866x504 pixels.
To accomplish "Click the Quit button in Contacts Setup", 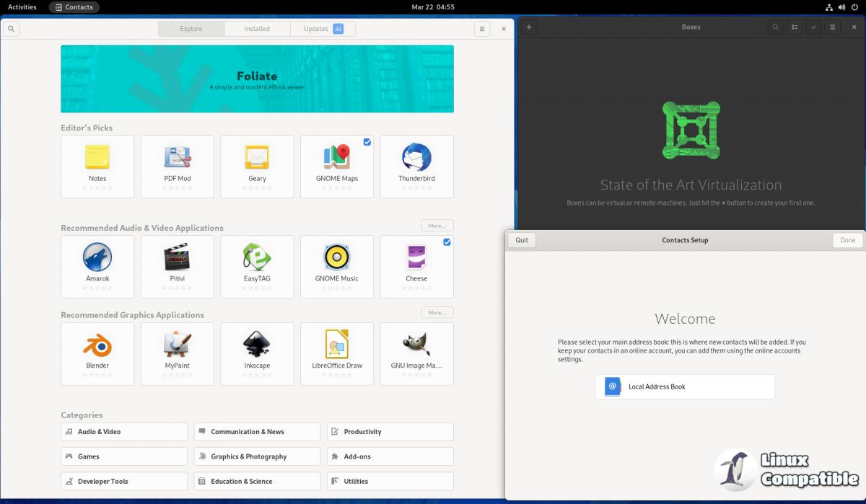I will (522, 240).
